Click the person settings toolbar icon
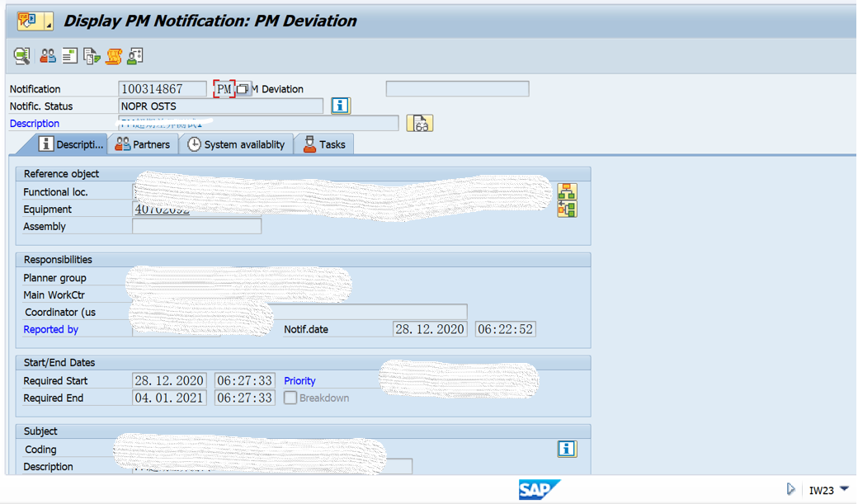This screenshot has width=858, height=504. [x=135, y=56]
